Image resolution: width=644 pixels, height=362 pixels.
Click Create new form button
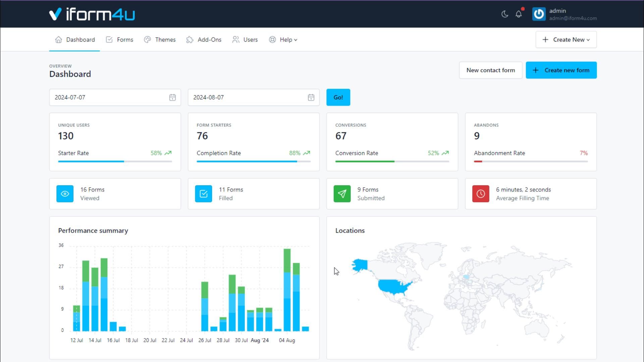click(x=561, y=70)
